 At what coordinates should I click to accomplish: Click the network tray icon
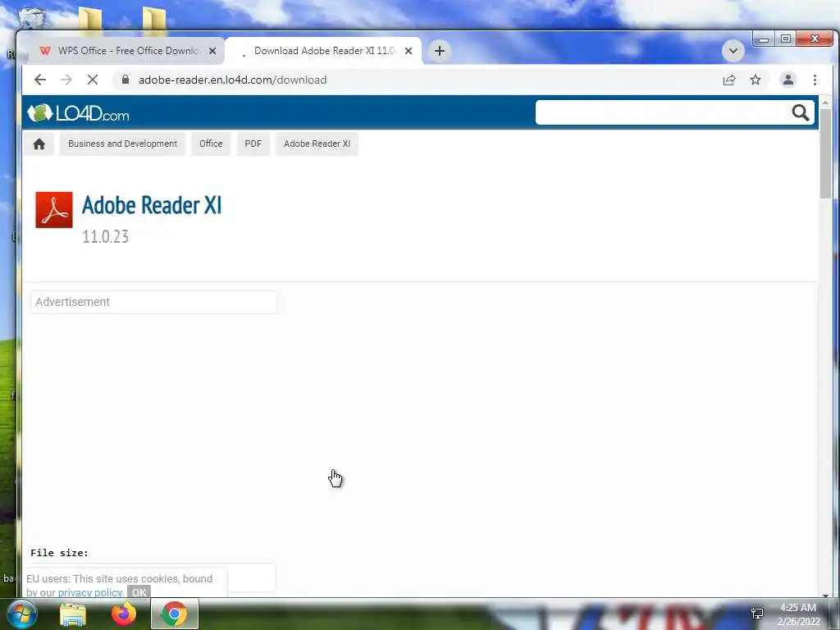pos(757,614)
